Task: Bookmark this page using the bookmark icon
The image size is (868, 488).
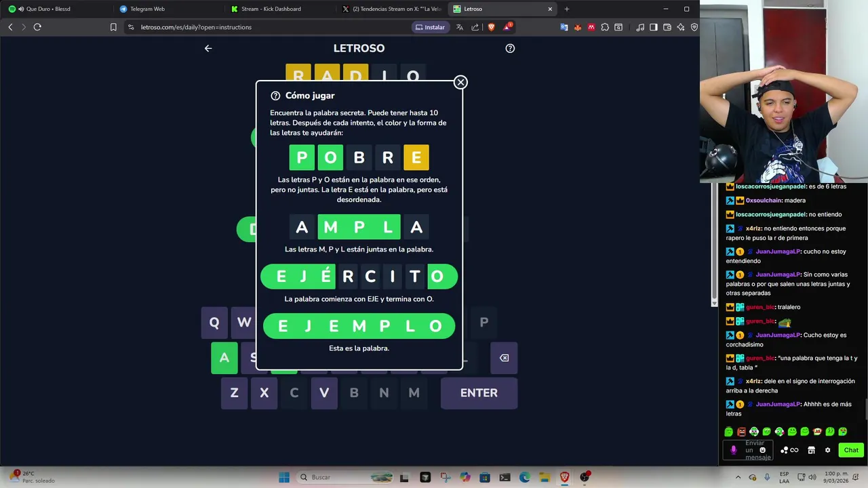Action: pyautogui.click(x=113, y=27)
